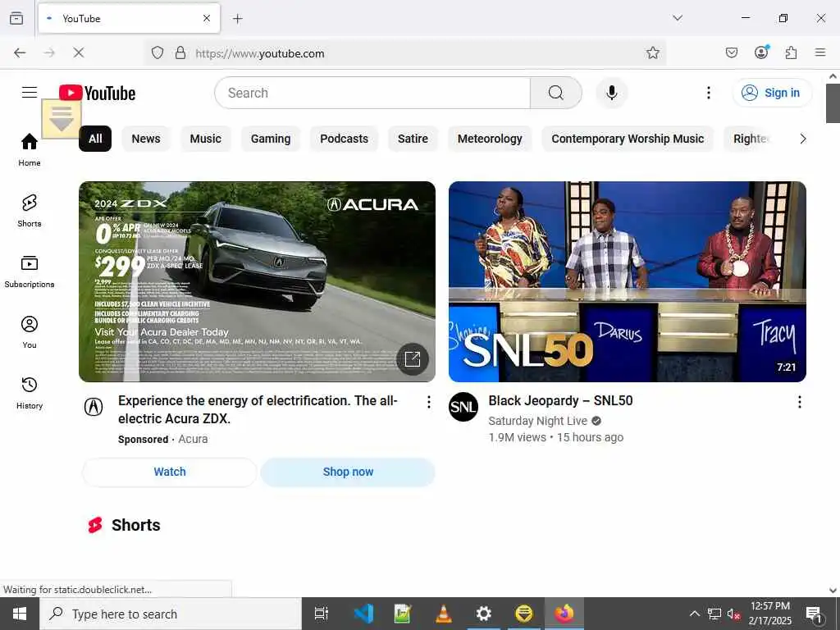Click Watch button on Acura ad
This screenshot has width=840, height=630.
pyautogui.click(x=170, y=472)
